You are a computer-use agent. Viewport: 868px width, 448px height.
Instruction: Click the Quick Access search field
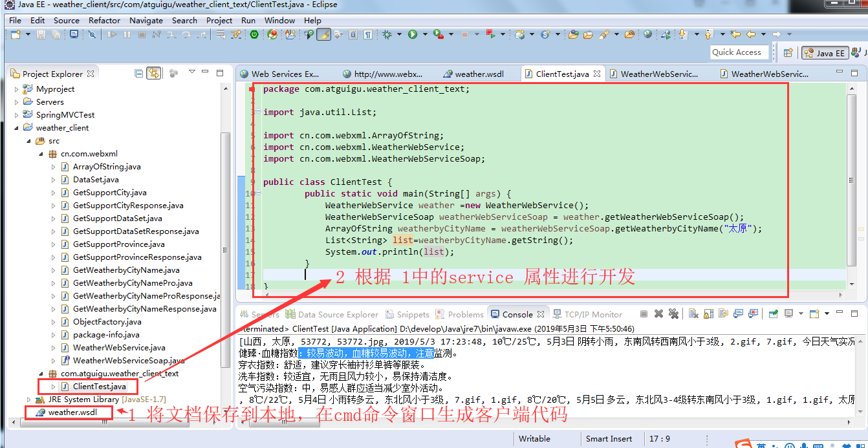click(739, 52)
